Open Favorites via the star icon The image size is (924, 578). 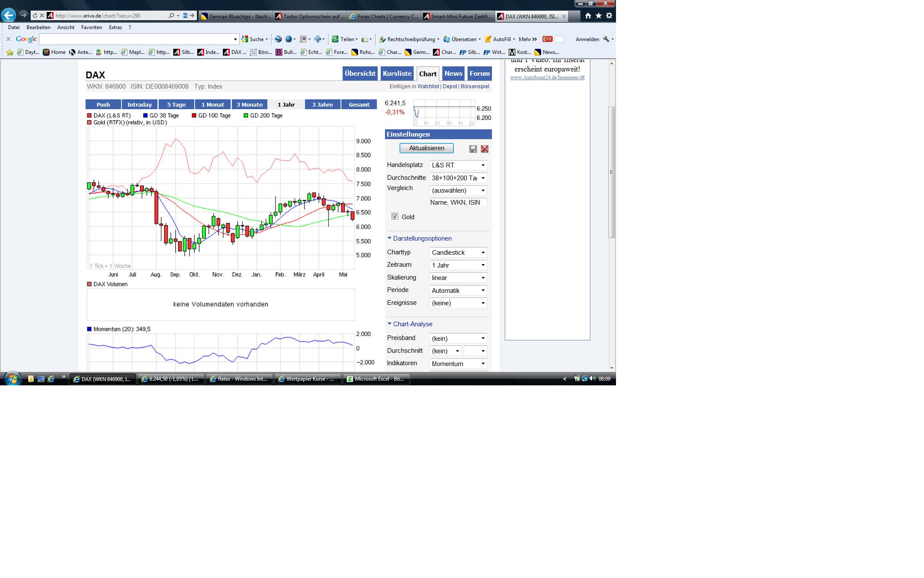pyautogui.click(x=598, y=15)
